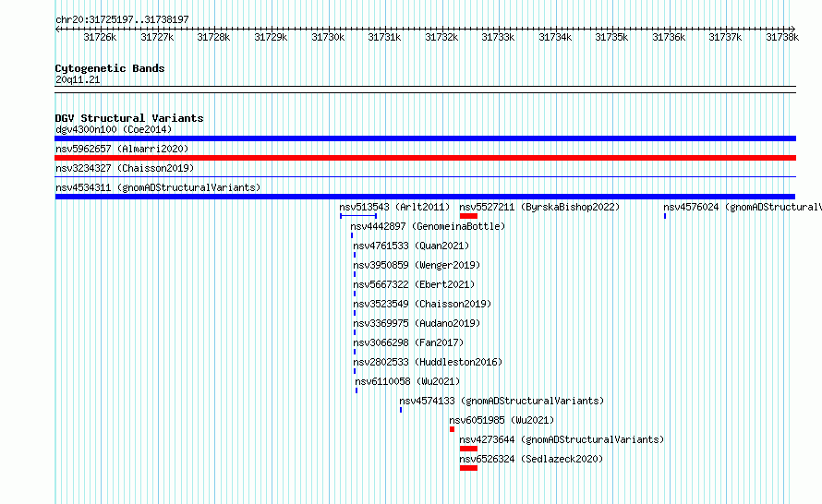Click the 31727k ruler position

coord(157,37)
